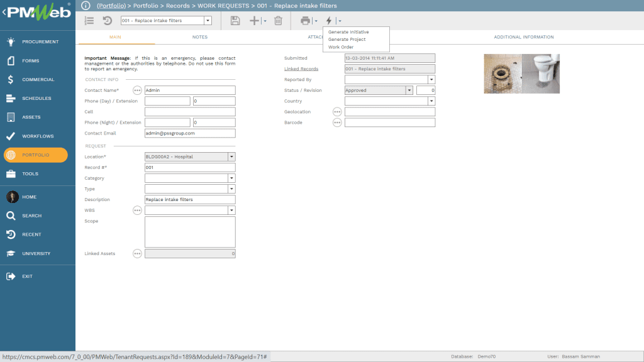Open Recent items history icon

11,234
